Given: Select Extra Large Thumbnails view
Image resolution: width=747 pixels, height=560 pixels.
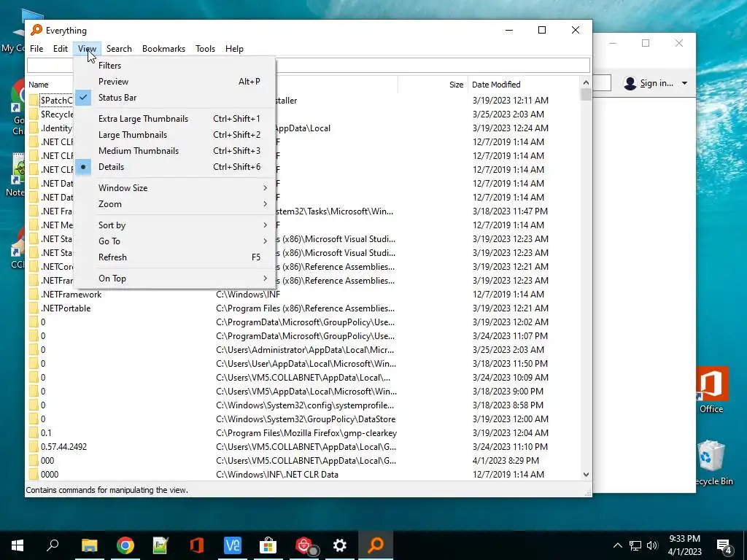Looking at the screenshot, I should click(x=174, y=119).
